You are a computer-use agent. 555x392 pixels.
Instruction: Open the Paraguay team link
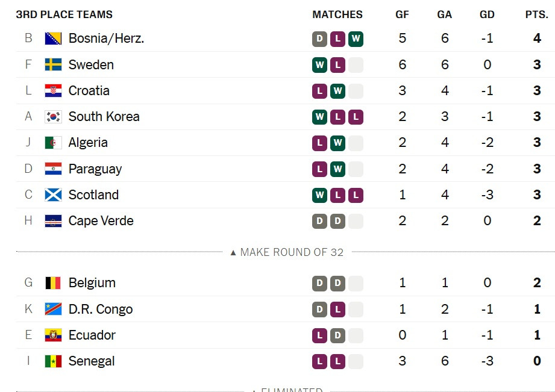tap(95, 169)
